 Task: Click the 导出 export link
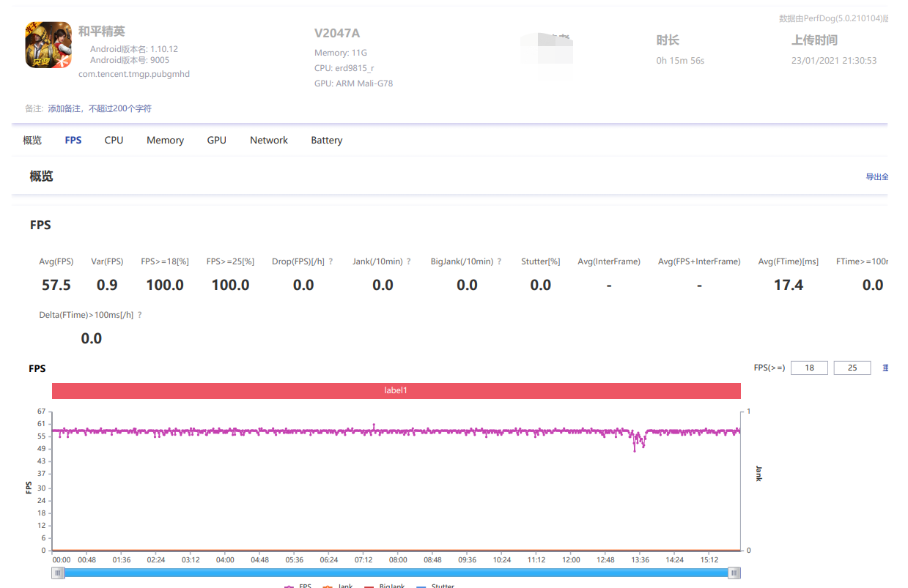click(x=877, y=176)
